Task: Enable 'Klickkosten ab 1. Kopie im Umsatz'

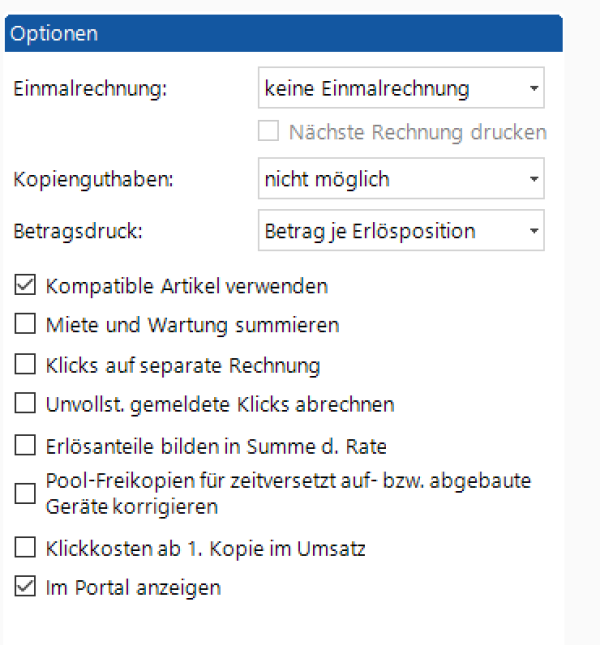Action: pyautogui.click(x=25, y=548)
